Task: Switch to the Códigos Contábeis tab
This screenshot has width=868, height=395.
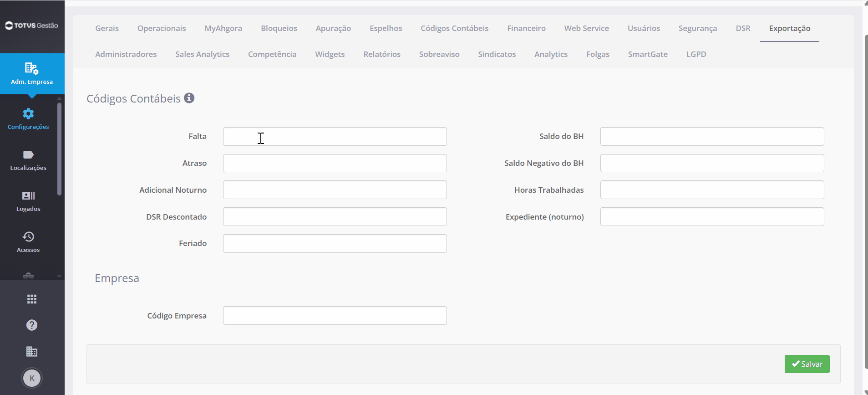Action: coord(454,28)
